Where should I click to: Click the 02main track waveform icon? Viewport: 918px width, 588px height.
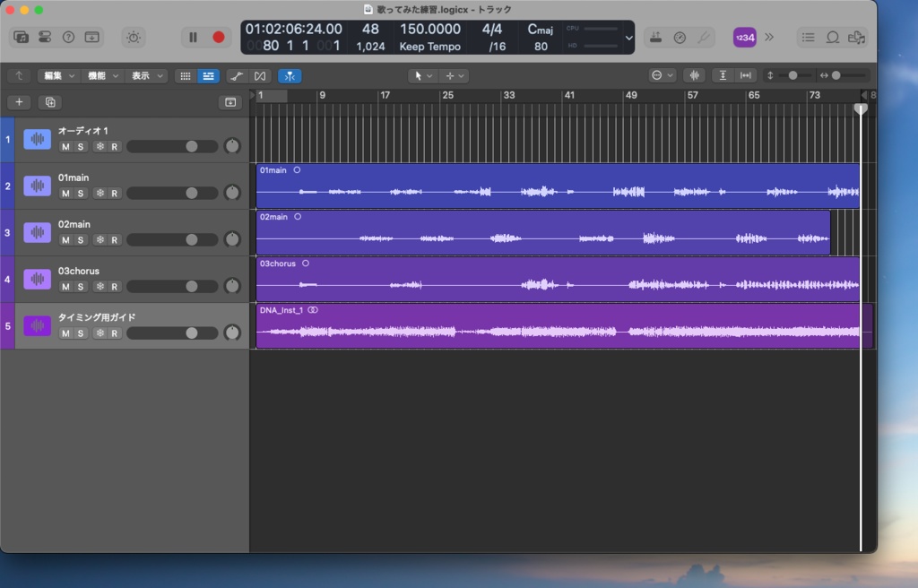(37, 232)
